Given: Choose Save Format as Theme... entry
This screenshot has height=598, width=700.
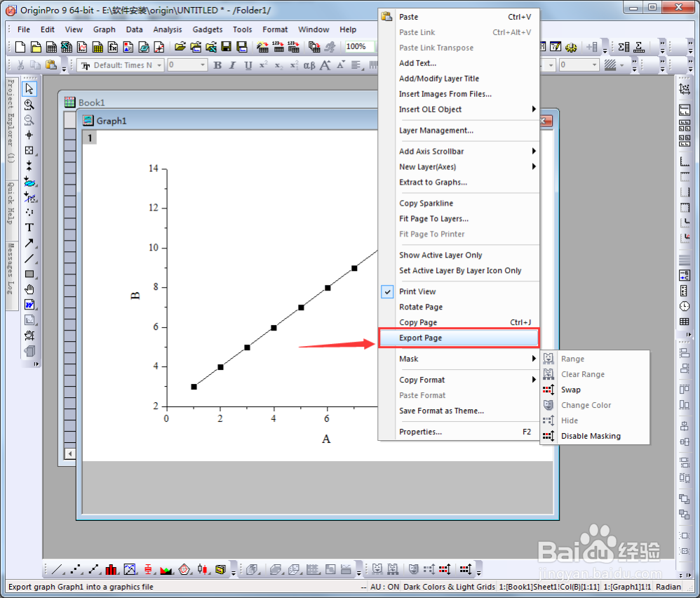Looking at the screenshot, I should (x=459, y=411).
